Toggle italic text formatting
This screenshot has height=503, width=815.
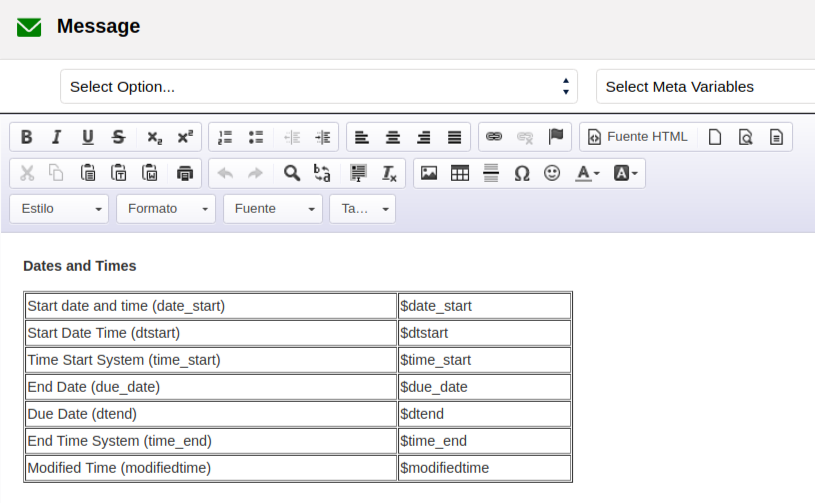57,137
